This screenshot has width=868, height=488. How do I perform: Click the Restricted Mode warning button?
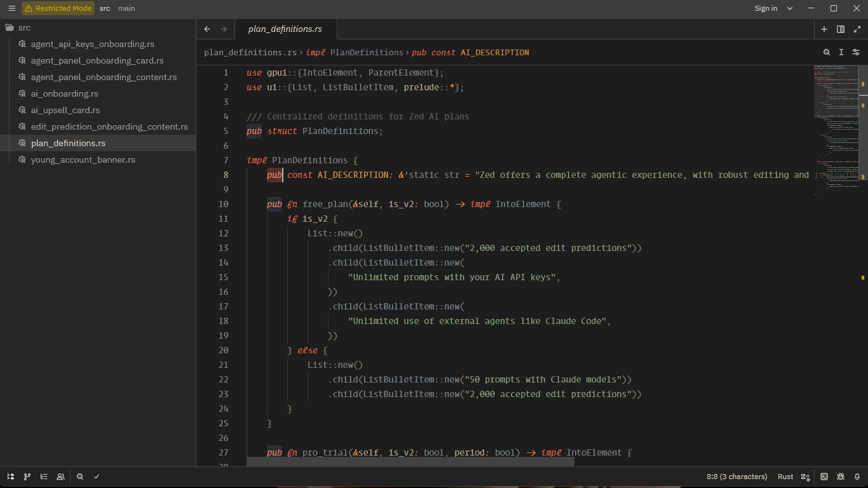(58, 8)
